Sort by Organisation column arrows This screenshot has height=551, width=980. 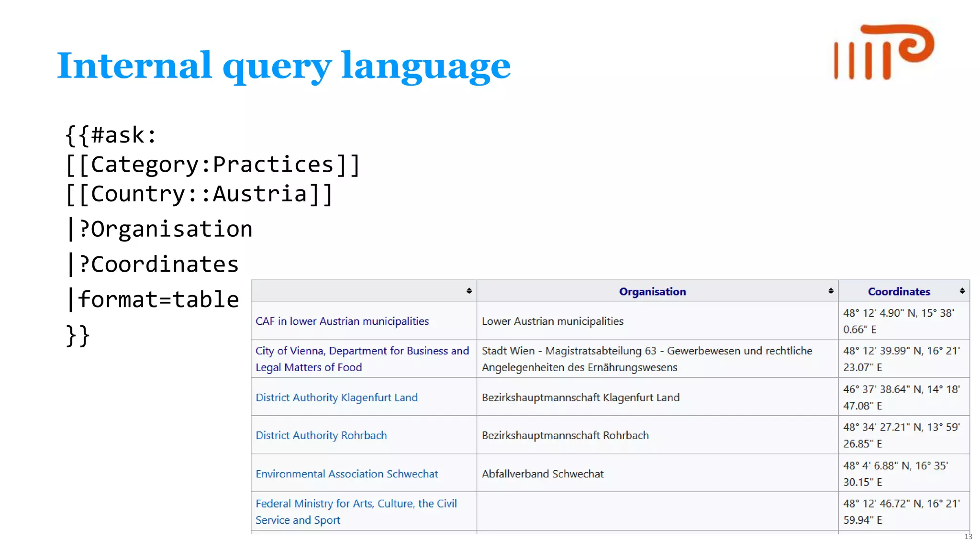coord(831,291)
